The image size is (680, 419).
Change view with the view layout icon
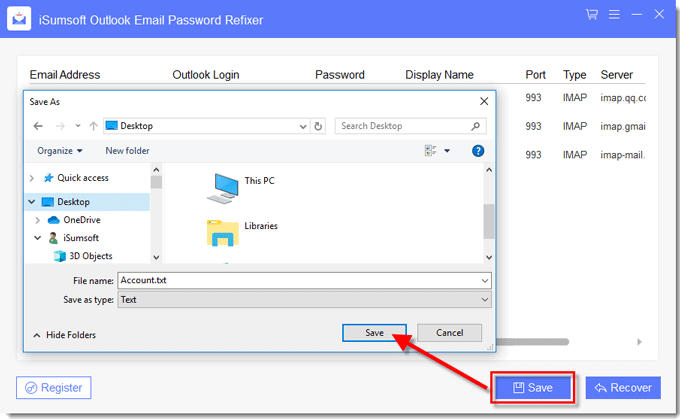[431, 151]
